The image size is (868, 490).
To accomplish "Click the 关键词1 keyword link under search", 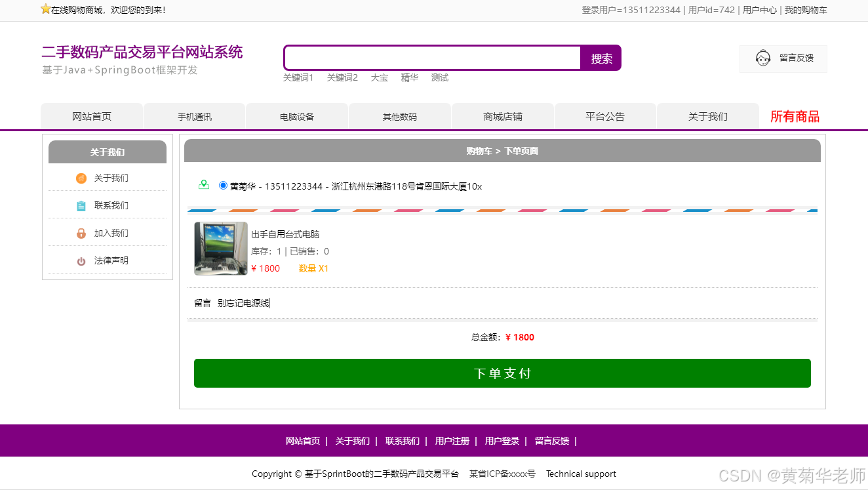I will pyautogui.click(x=298, y=77).
